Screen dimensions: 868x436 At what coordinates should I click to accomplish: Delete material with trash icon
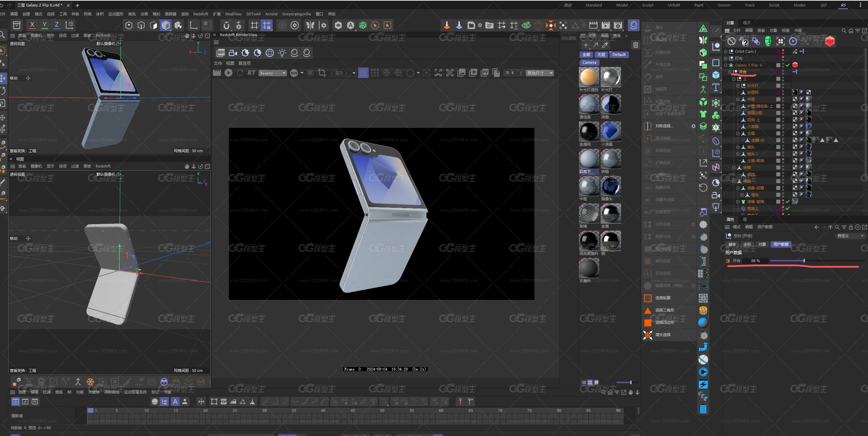click(636, 45)
